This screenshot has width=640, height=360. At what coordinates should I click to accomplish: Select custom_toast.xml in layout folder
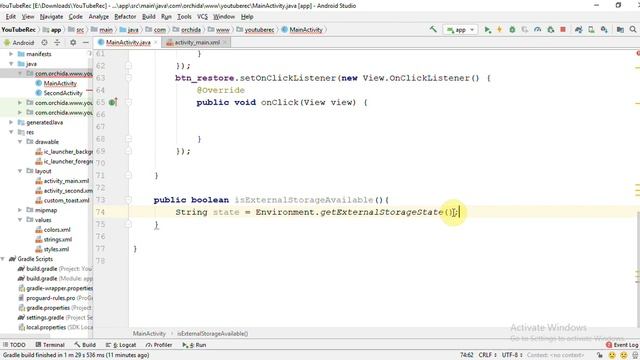(66, 200)
